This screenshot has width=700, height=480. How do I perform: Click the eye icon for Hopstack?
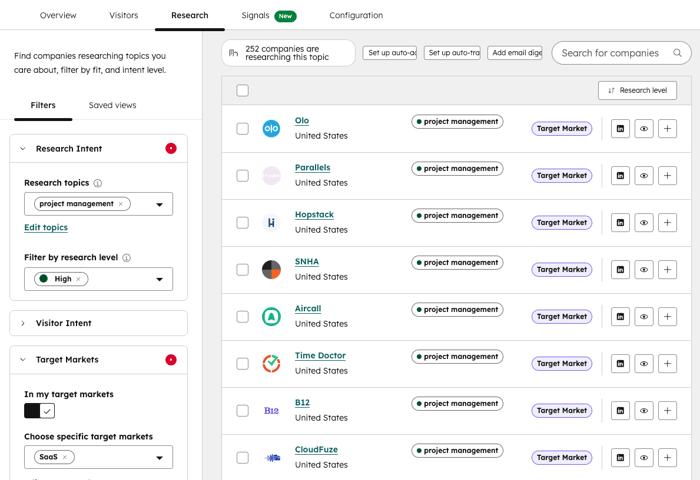point(644,223)
